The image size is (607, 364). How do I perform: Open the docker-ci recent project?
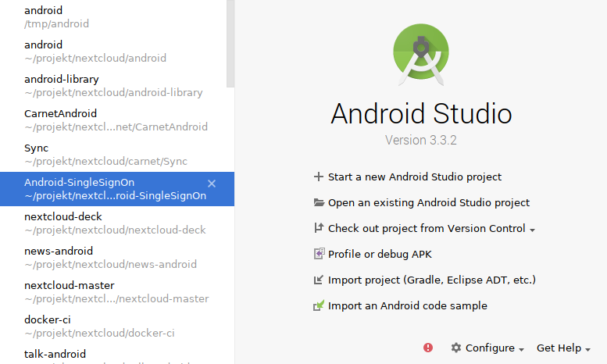tap(117, 327)
